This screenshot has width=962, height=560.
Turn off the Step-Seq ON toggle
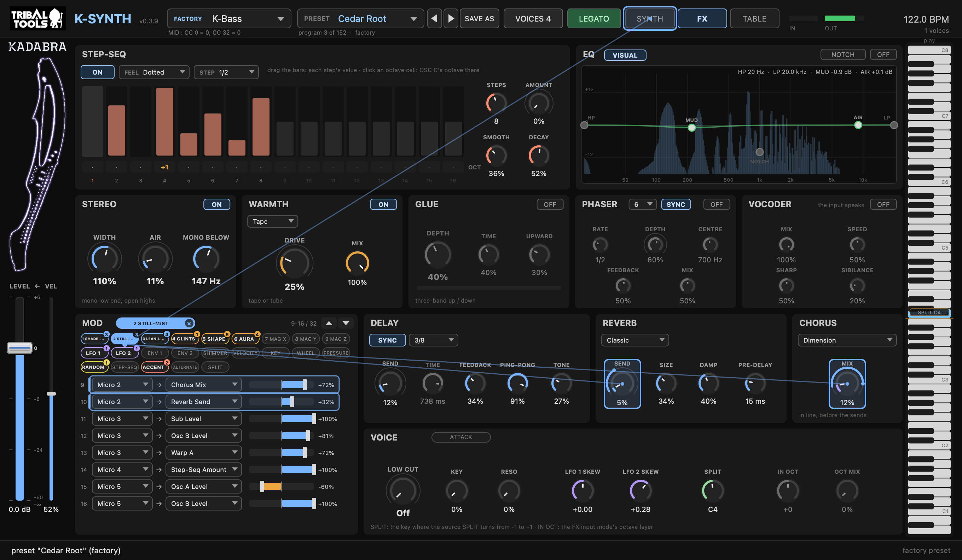click(x=97, y=72)
